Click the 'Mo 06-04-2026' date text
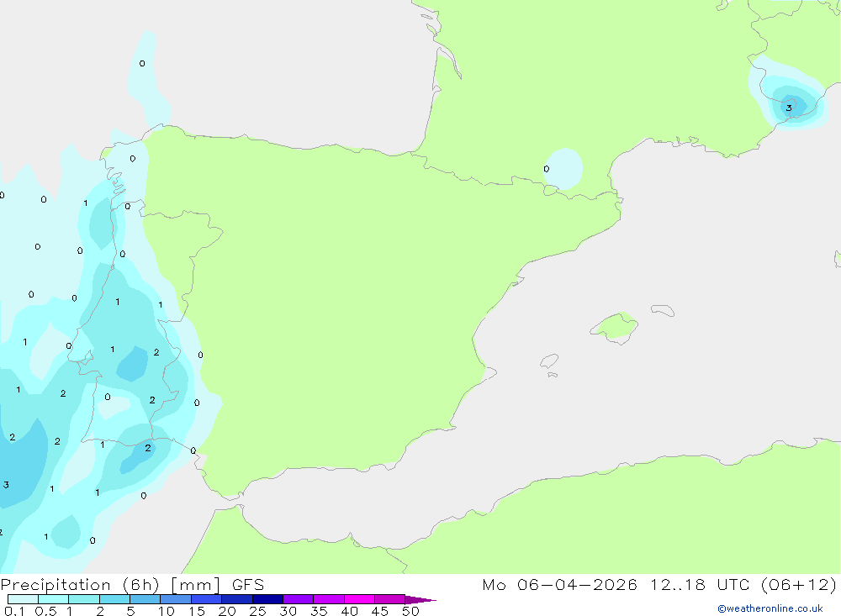Screen dimensions: 841x616 pos(559,585)
